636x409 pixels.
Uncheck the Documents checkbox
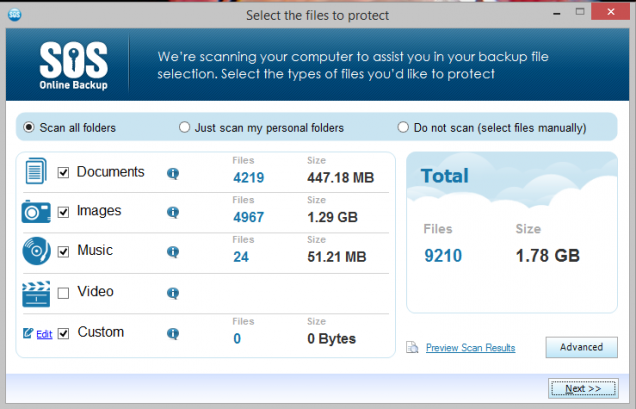click(64, 173)
